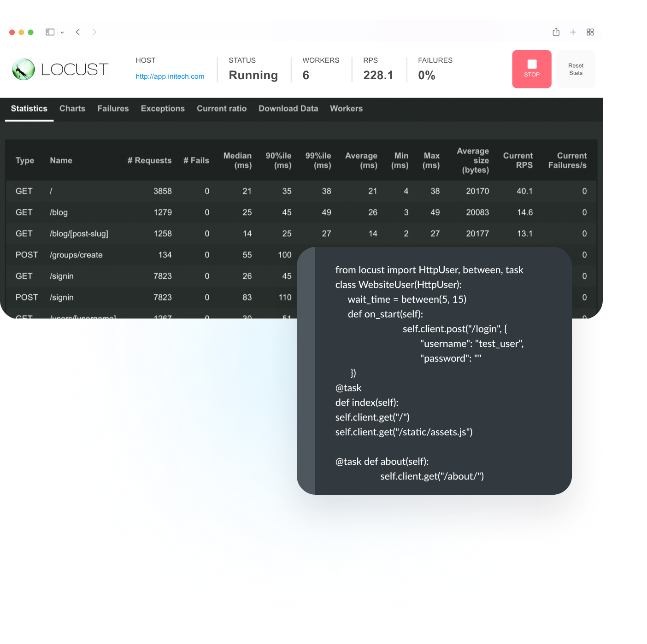Sort by the # Requests column header
The image size is (647, 644).
149,161
